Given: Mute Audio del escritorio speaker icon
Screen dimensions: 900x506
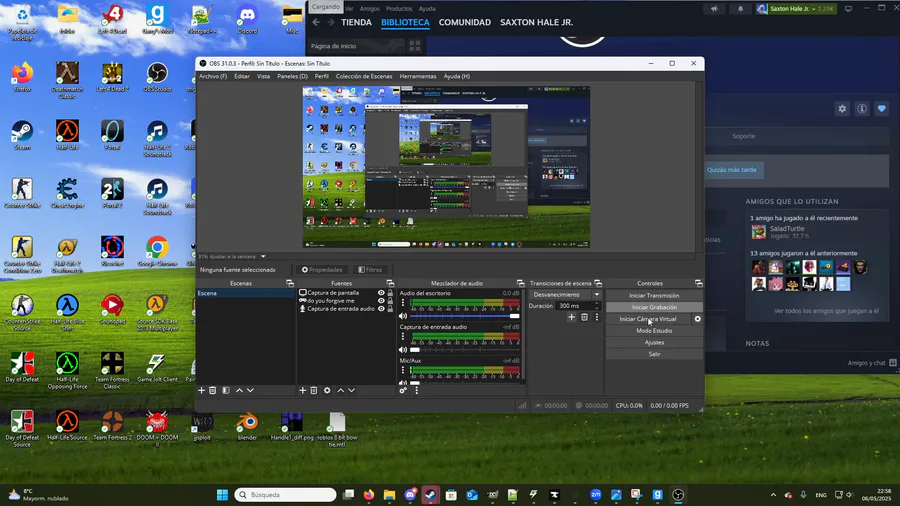Looking at the screenshot, I should click(403, 316).
